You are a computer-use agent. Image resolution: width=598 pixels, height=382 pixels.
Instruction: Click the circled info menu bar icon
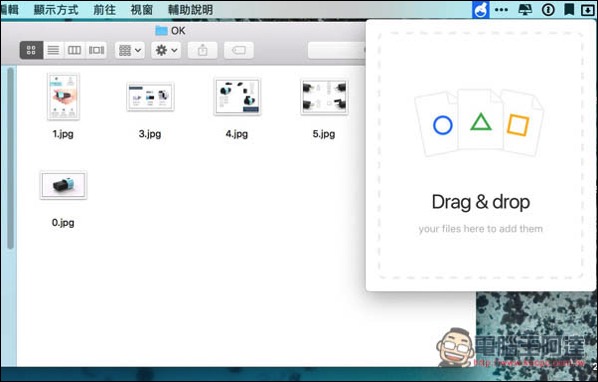(x=548, y=10)
